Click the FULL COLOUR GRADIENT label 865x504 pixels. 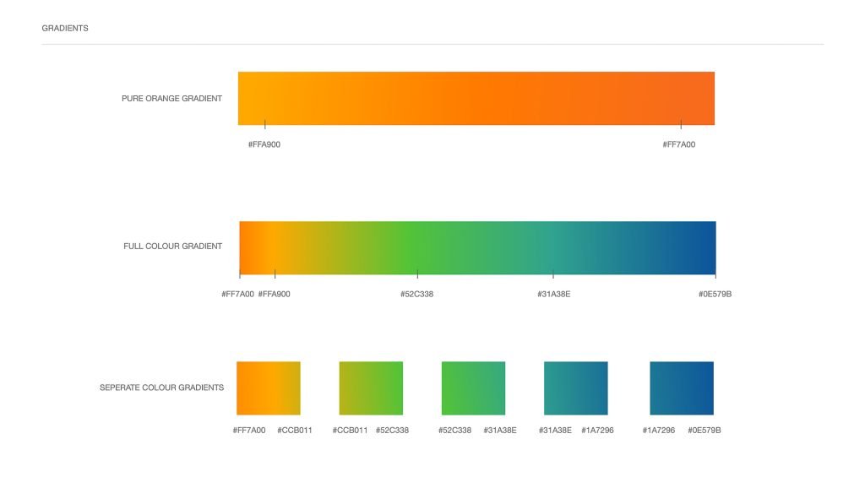coord(172,247)
